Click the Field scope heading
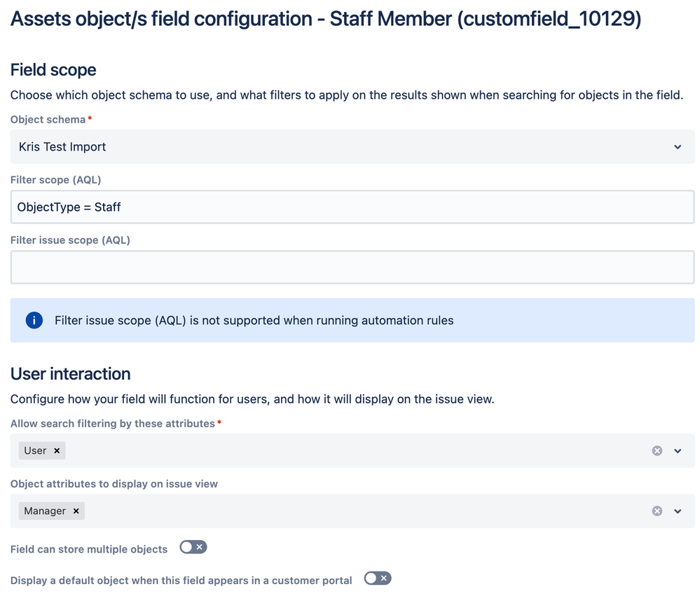This screenshot has width=700, height=596. coord(53,70)
